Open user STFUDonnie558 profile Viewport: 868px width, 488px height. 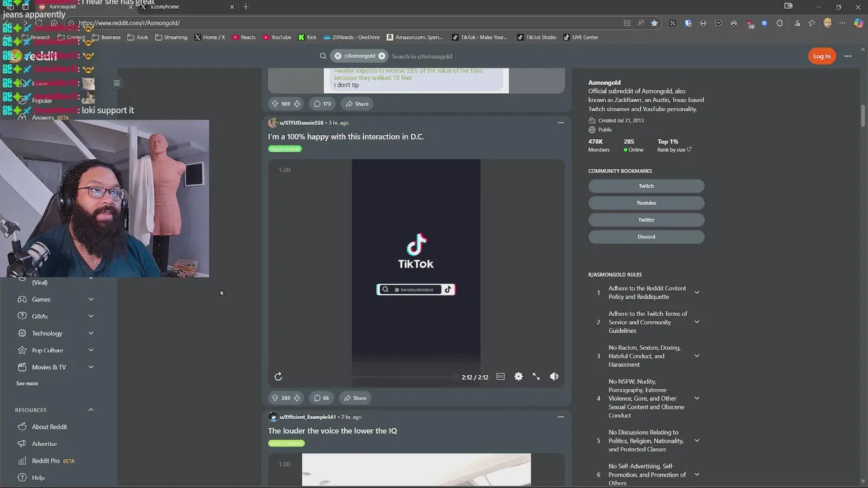pos(302,123)
